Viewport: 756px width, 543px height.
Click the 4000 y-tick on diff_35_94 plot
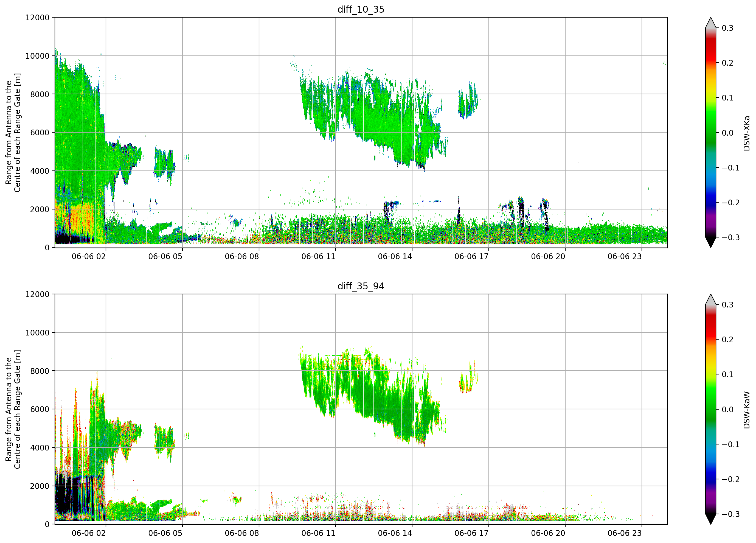[40, 448]
